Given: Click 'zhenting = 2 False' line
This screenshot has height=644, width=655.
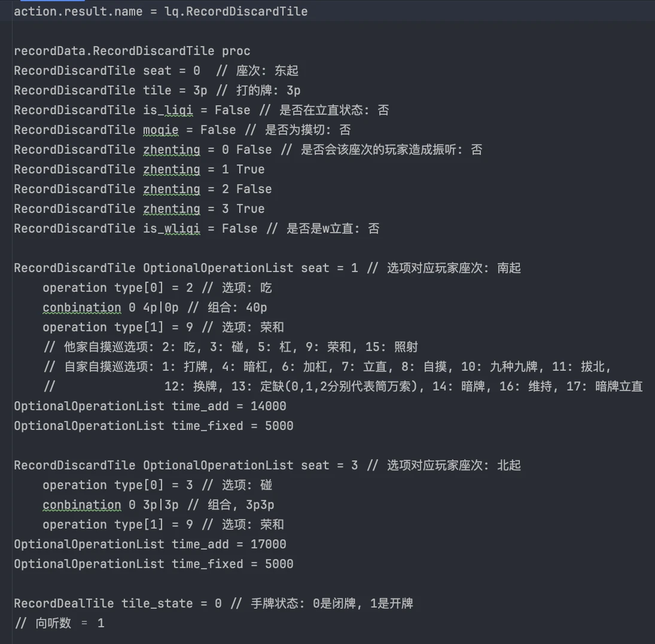Looking at the screenshot, I should [143, 189].
